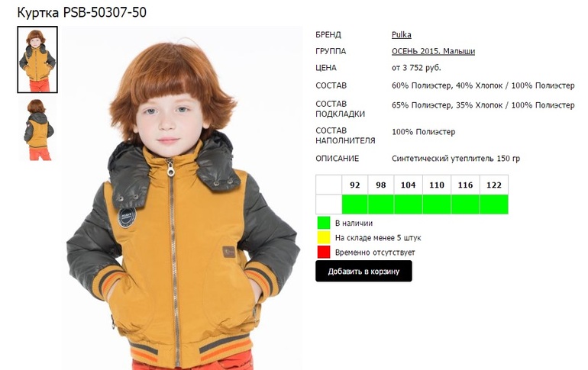Click the large main jacket product photo

183,198
